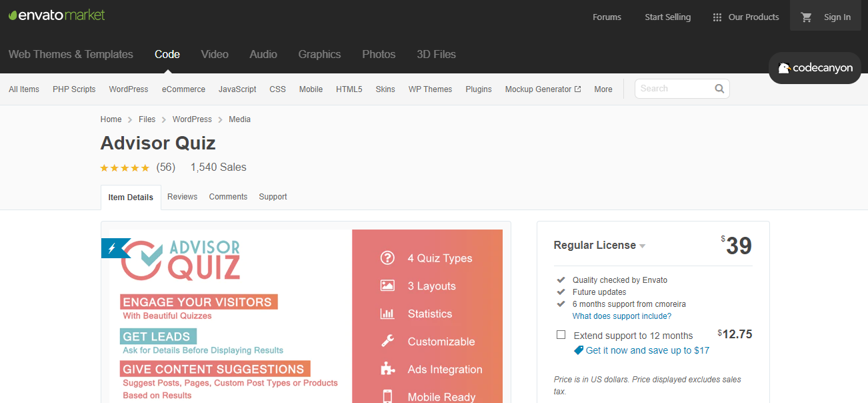This screenshot has height=403, width=868.
Task: Click the wrench Customizable icon
Action: [387, 341]
